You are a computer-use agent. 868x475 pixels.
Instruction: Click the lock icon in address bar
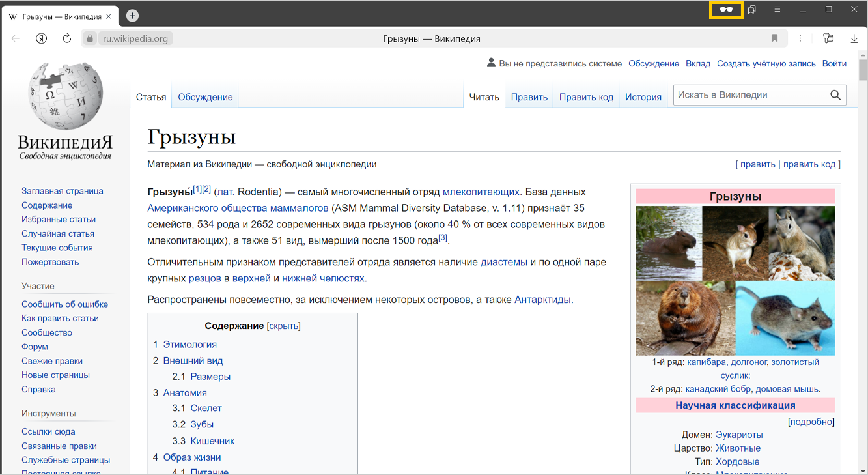[x=91, y=38]
